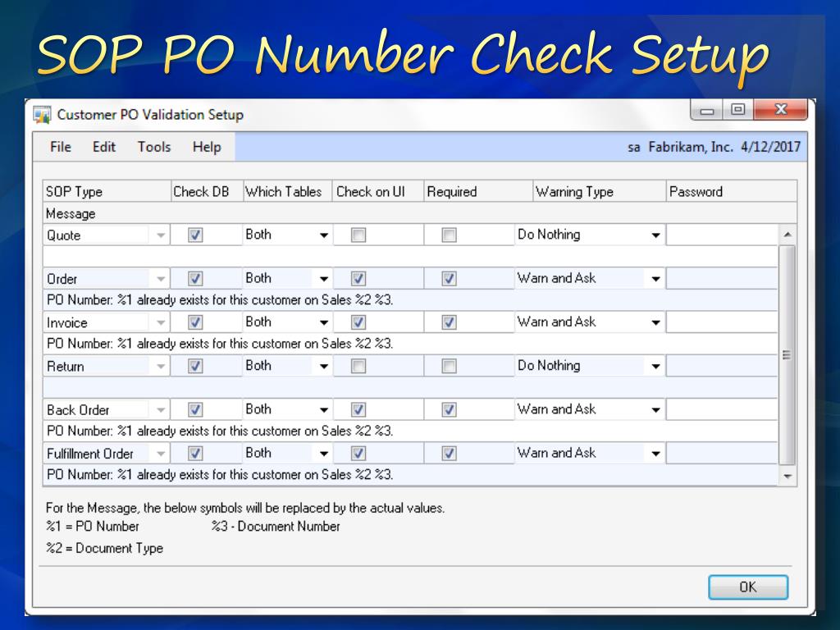Screen dimensions: 840x630
Task: Edit the Message text under Back Order
Action: point(410,431)
